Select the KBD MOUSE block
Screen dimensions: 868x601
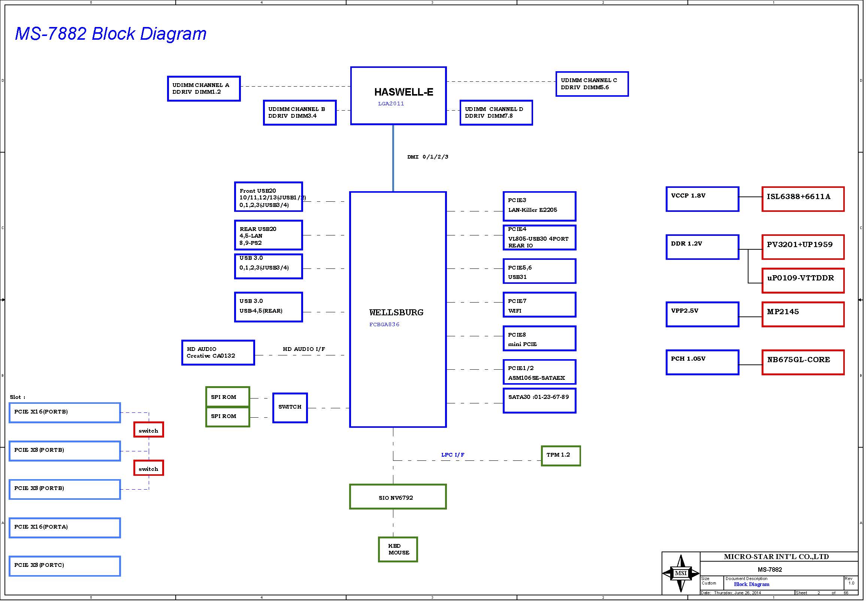click(x=398, y=549)
